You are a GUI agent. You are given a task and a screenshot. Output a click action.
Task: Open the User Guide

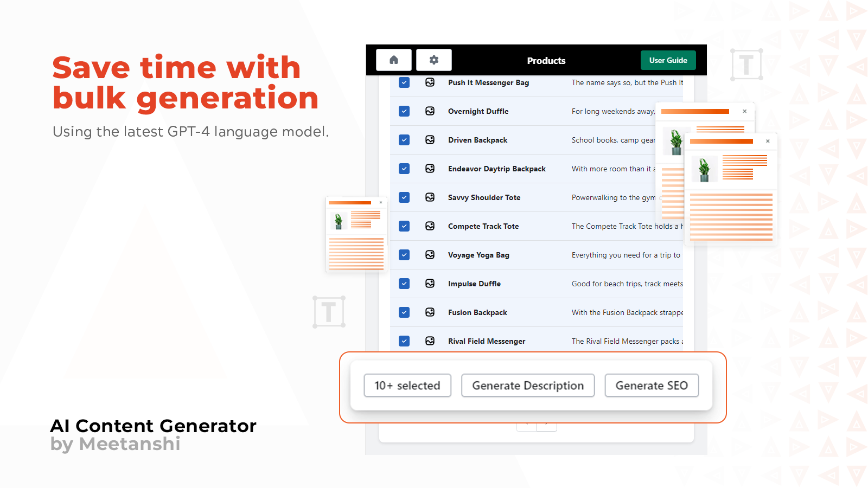coord(668,60)
